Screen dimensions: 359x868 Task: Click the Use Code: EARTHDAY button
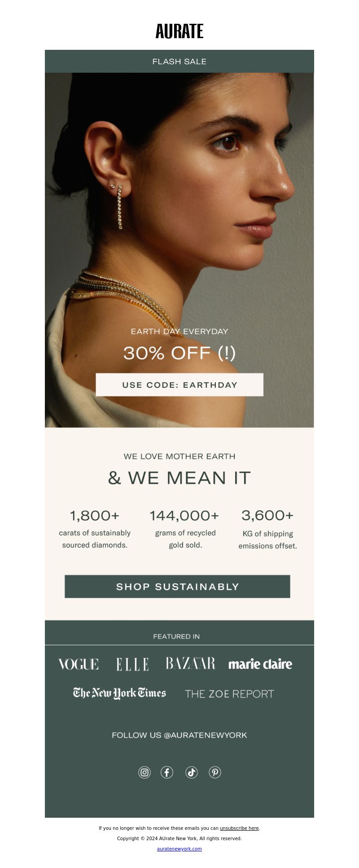coord(179,385)
